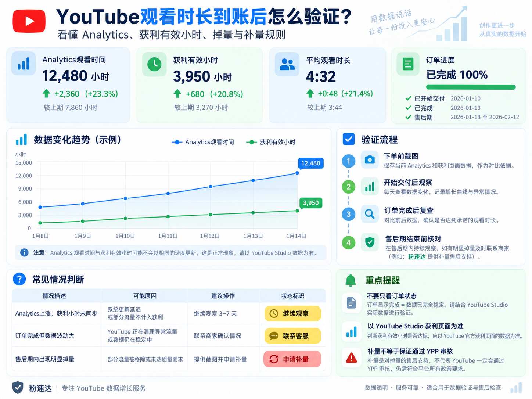Click the yellow 联系客服 button

(x=293, y=336)
